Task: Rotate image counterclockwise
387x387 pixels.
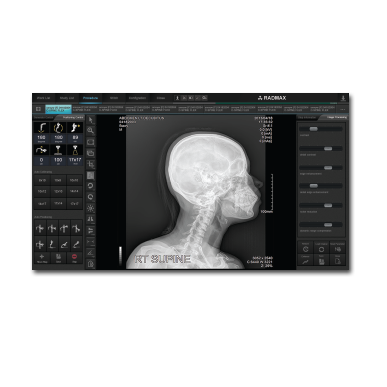Action: [91, 186]
